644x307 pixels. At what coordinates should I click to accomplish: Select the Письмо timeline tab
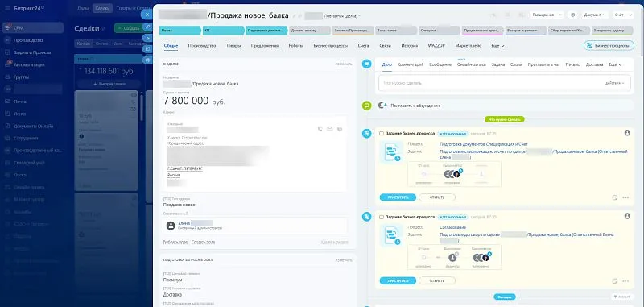pos(573,65)
